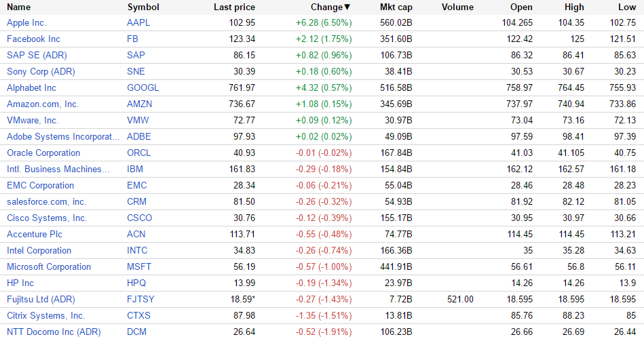Open Oracle Corporation stock page
644x339 pixels.
point(43,153)
